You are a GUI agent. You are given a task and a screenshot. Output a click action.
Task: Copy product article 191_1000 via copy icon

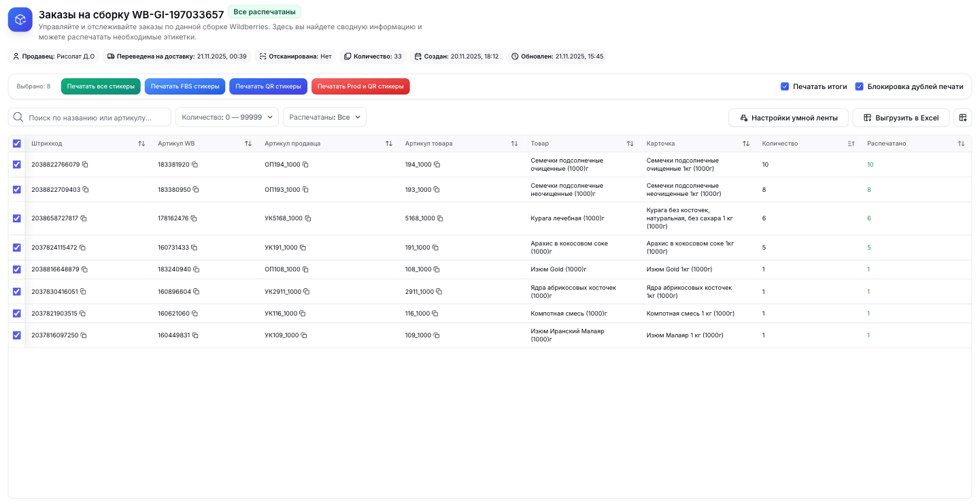click(435, 248)
